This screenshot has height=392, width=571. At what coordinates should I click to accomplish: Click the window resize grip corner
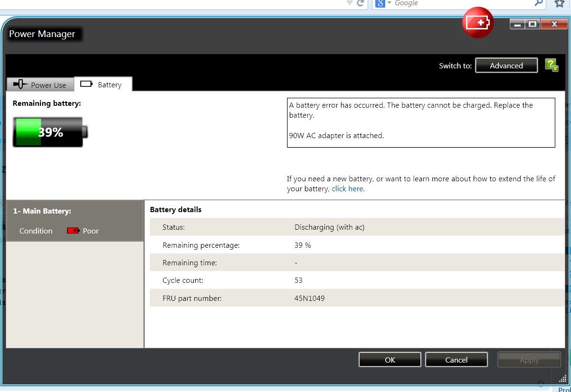tap(563, 378)
